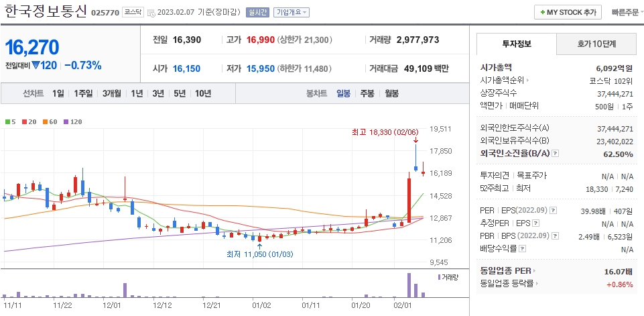The height and width of the screenshot is (316, 644).
Task: Select the 3개월 line chart period
Action: point(112,93)
